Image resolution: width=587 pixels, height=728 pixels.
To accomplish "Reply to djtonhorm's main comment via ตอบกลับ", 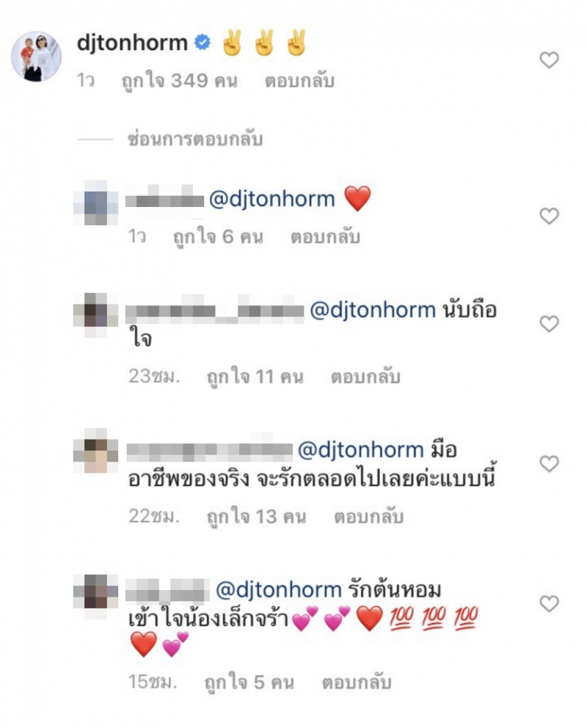I will coord(299,81).
